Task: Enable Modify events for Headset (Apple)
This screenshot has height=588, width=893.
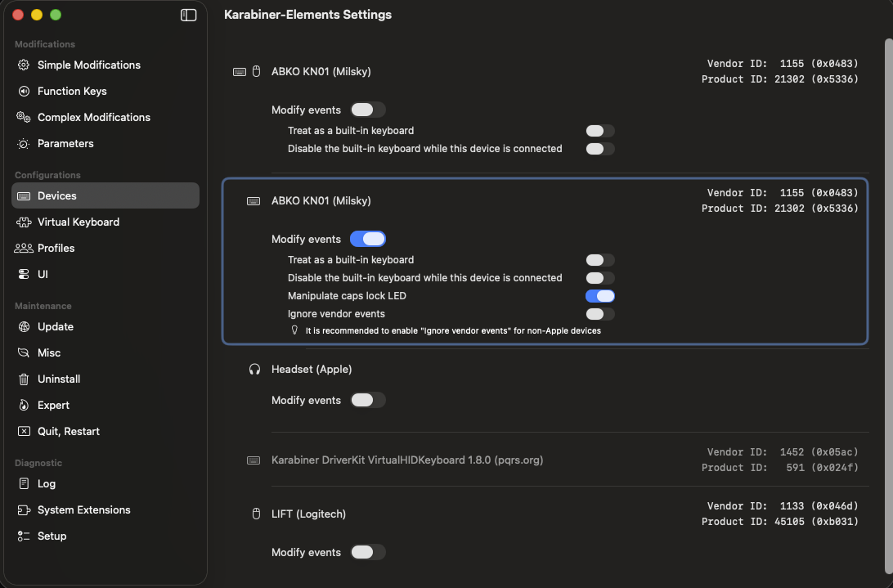Action: click(x=368, y=401)
